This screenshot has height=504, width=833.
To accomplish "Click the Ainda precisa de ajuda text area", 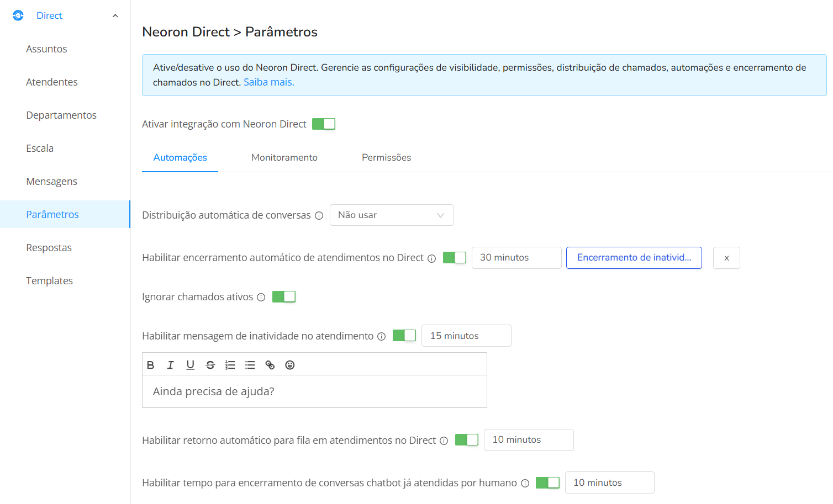I will (x=314, y=391).
